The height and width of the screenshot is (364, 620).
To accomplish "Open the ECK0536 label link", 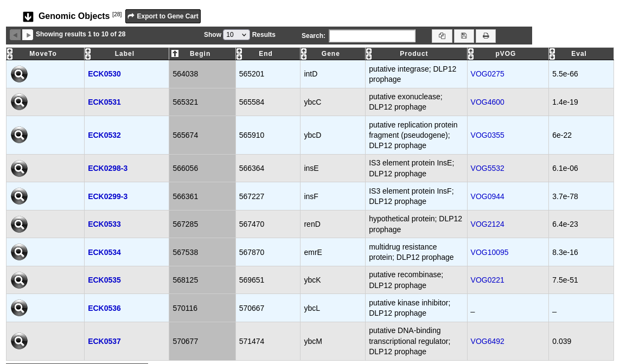I will [104, 308].
